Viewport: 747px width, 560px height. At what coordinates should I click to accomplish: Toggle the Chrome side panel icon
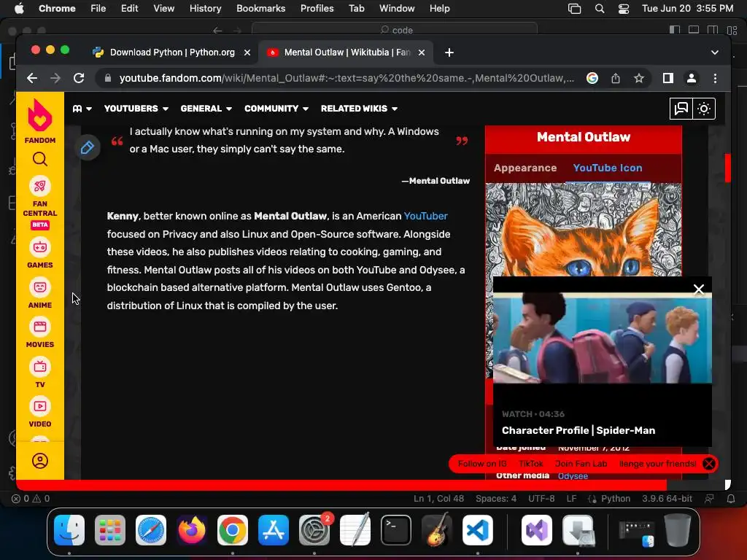pos(668,78)
